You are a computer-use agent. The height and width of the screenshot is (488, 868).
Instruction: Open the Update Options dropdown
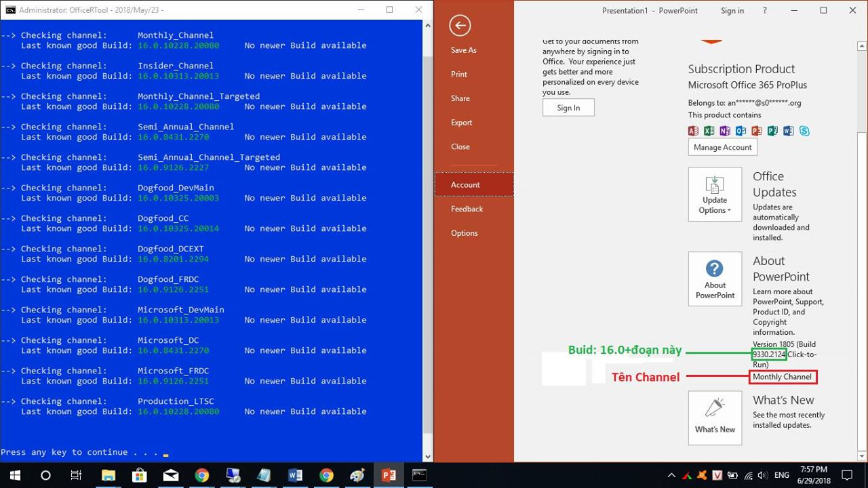tap(715, 195)
